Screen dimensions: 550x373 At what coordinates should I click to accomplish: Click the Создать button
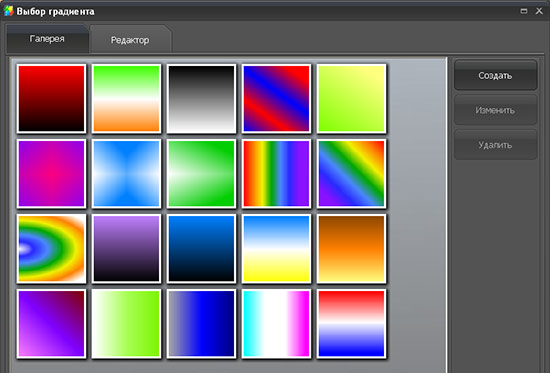click(x=495, y=75)
